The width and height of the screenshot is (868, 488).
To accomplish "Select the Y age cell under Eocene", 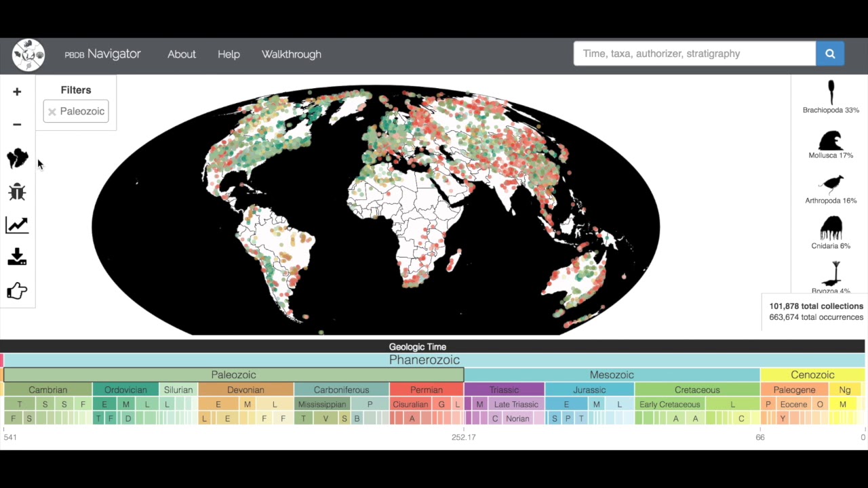I will (x=783, y=419).
